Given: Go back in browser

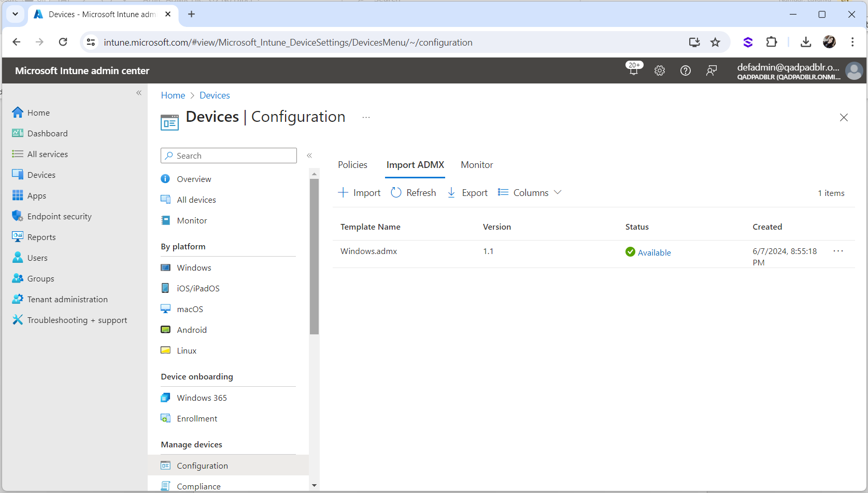Looking at the screenshot, I should click(x=17, y=42).
